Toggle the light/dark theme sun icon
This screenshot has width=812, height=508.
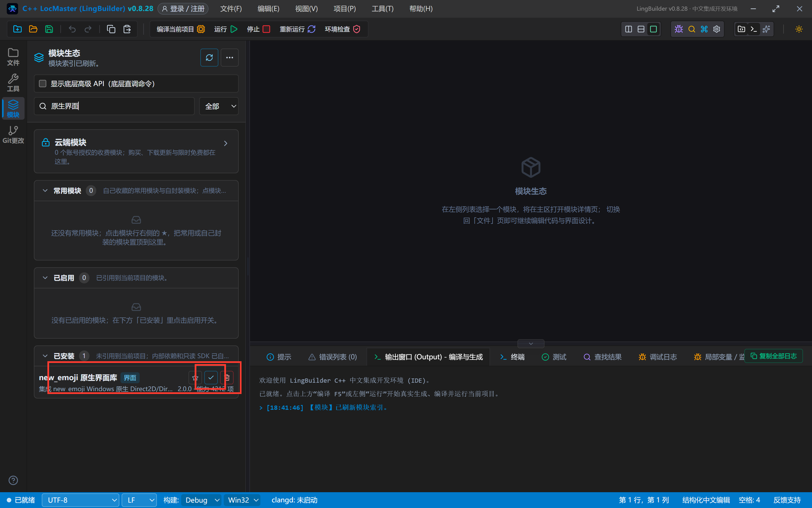[x=798, y=29]
